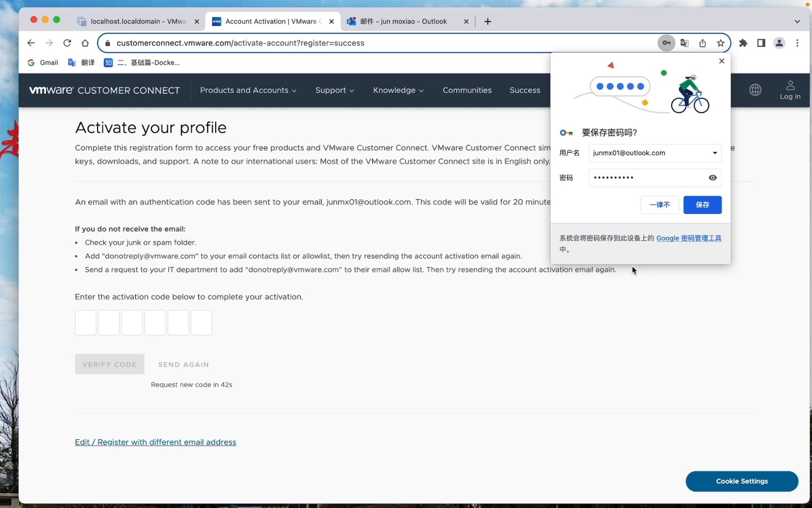Open Cookie Settings button
Screen dimensions: 812x508
pyautogui.click(x=742, y=481)
